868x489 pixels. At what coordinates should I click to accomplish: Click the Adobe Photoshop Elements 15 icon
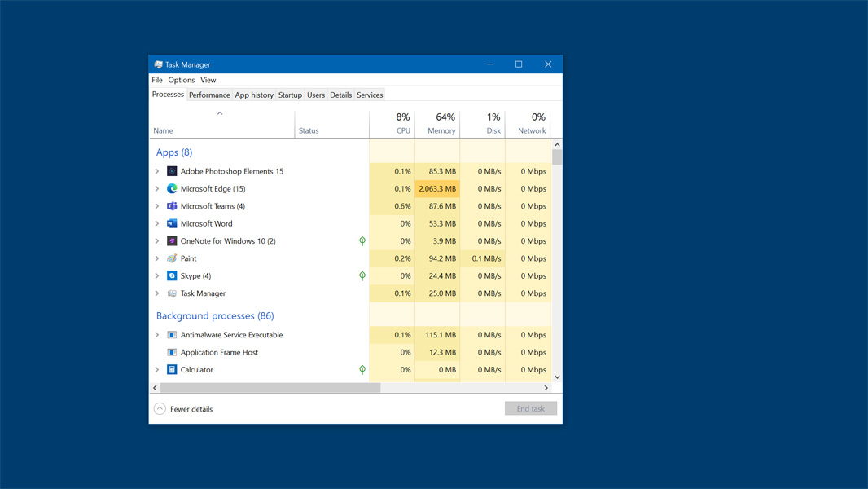click(172, 171)
